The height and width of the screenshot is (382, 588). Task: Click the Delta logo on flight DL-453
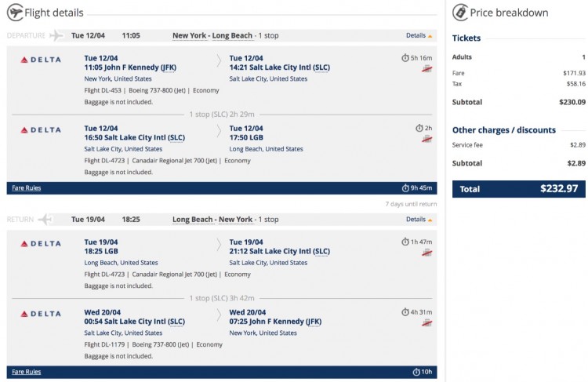[40, 60]
